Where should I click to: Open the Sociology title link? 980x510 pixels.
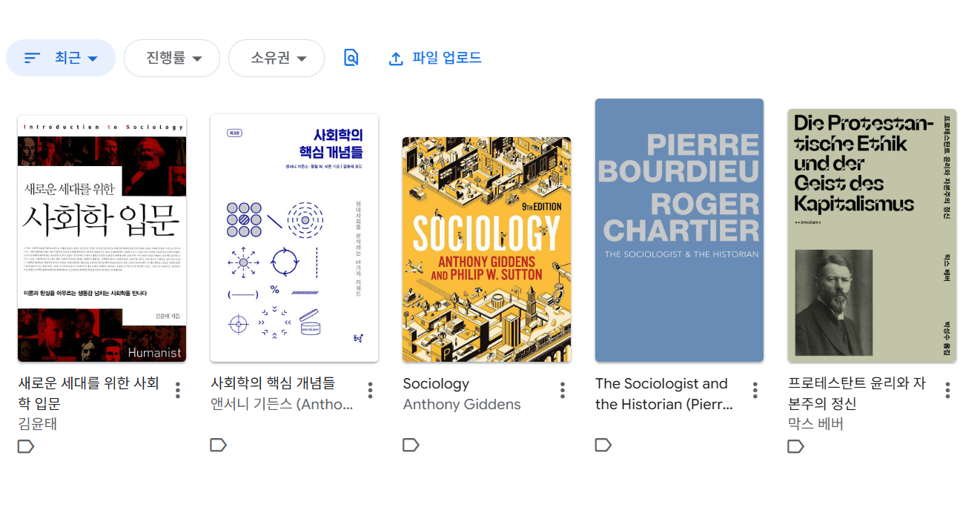[436, 383]
